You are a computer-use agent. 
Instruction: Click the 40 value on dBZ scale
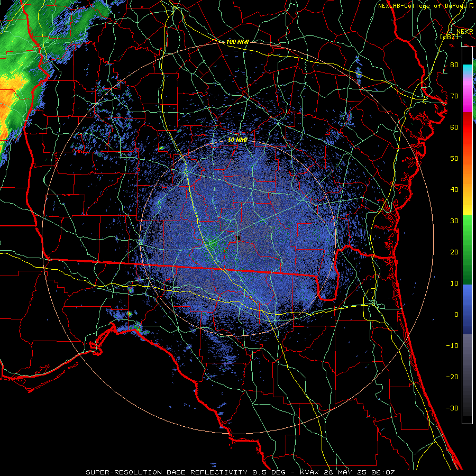pos(454,190)
